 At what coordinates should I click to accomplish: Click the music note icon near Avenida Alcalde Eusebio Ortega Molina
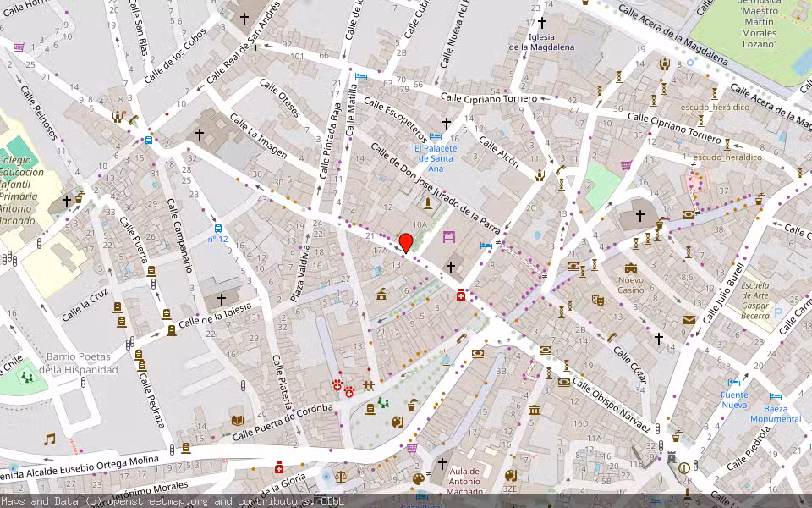pyautogui.click(x=49, y=439)
